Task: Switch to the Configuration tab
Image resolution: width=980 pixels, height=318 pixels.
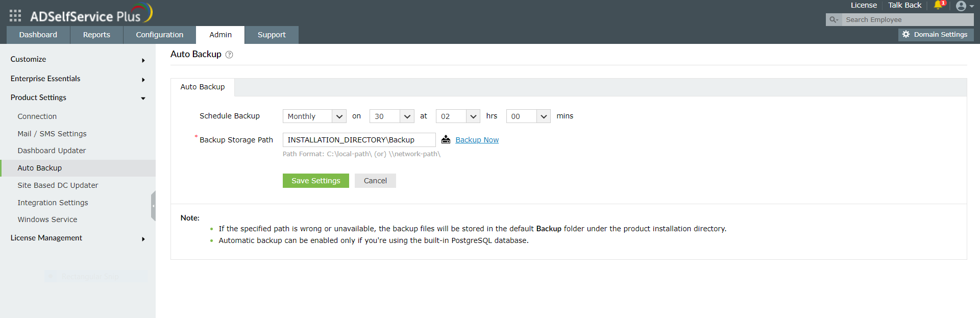Action: point(159,35)
